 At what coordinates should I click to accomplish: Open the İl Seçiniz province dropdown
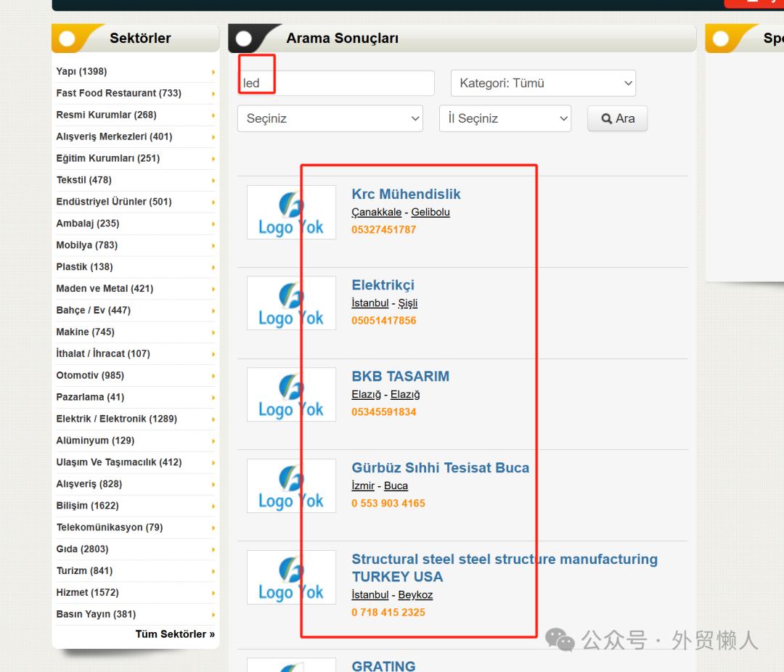pos(505,118)
